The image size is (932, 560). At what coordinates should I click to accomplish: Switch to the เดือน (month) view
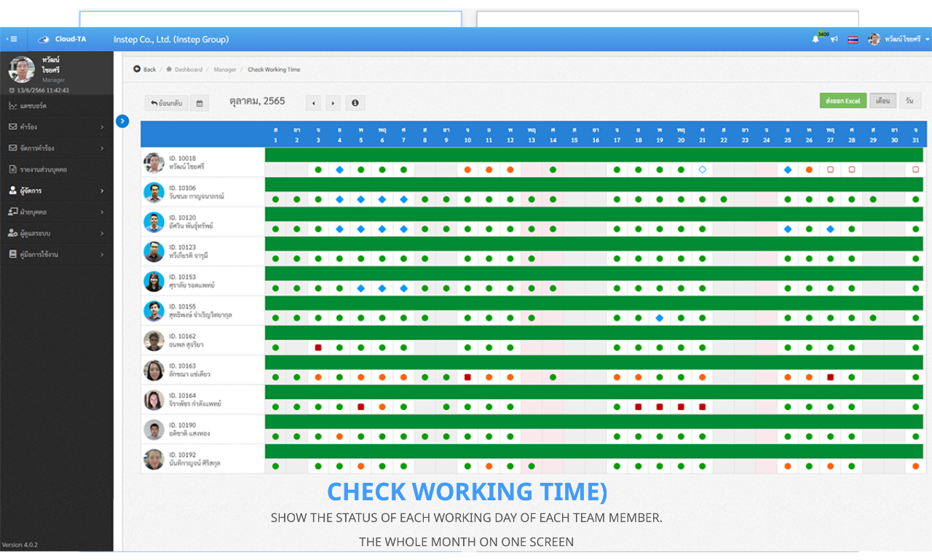(882, 101)
